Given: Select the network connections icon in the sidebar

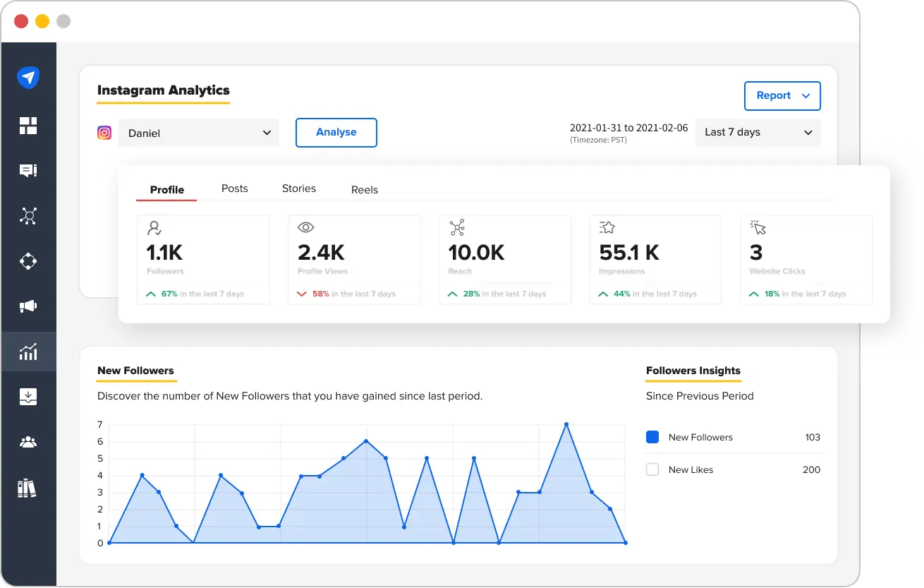Looking at the screenshot, I should [x=29, y=215].
